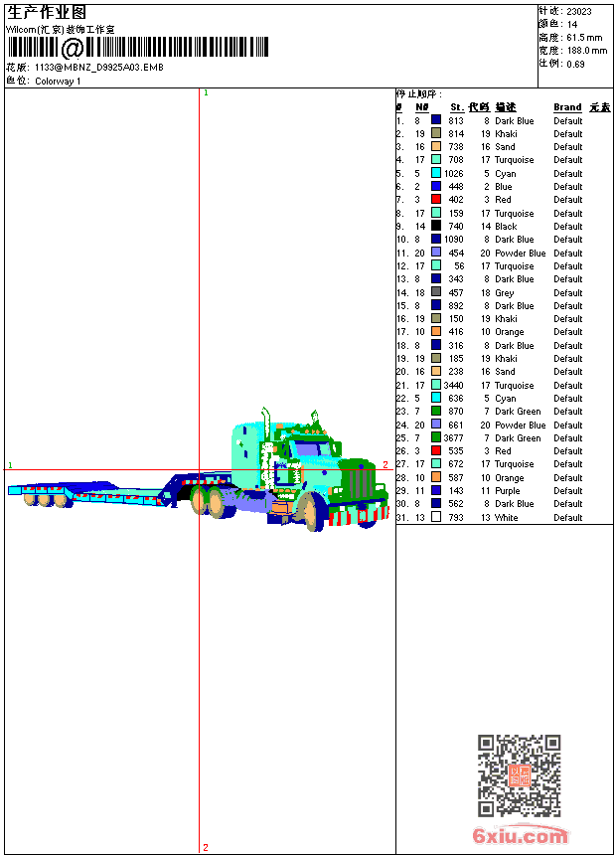616x855 pixels.
Task: Click the 'Khaki' description in row 16
Action: pos(506,319)
